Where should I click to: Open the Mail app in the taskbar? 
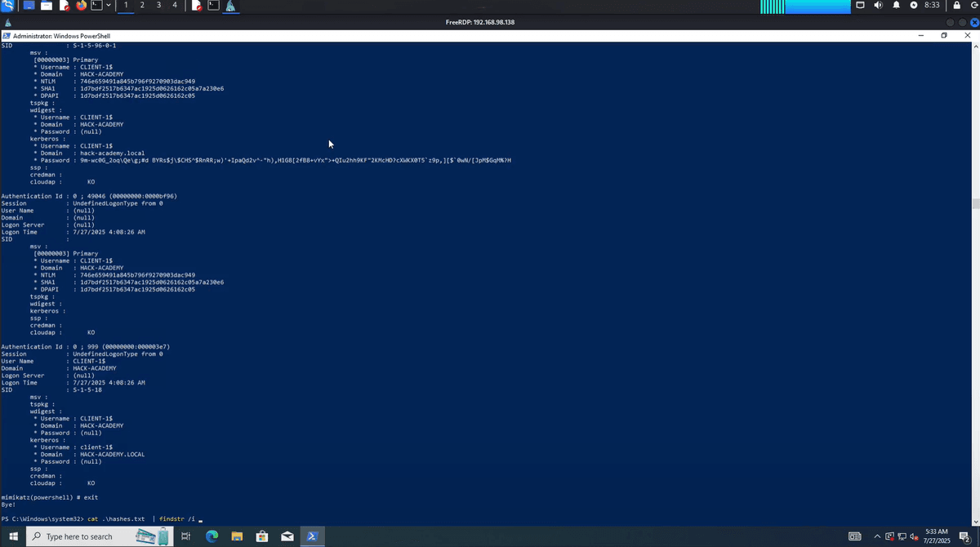coord(287,536)
